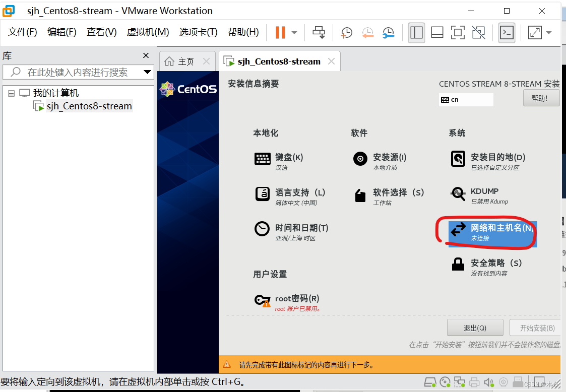
Task: Toggle the thumbnail bar view
Action: point(437,32)
